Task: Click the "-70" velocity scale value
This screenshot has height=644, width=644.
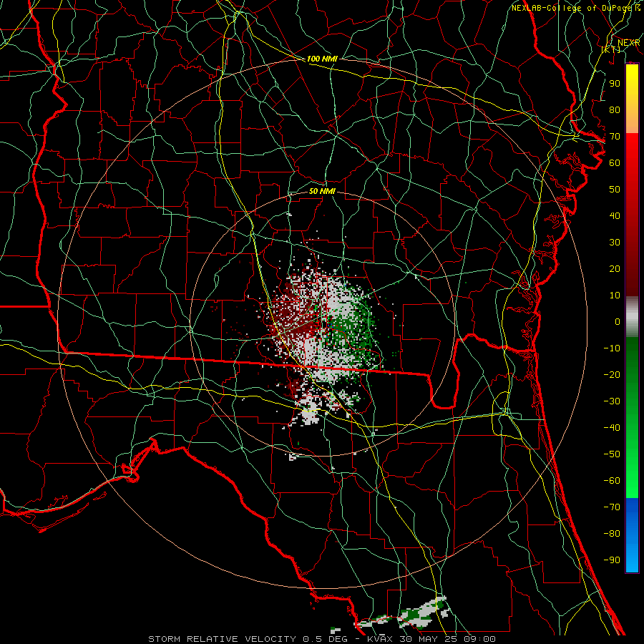Action: point(612,507)
